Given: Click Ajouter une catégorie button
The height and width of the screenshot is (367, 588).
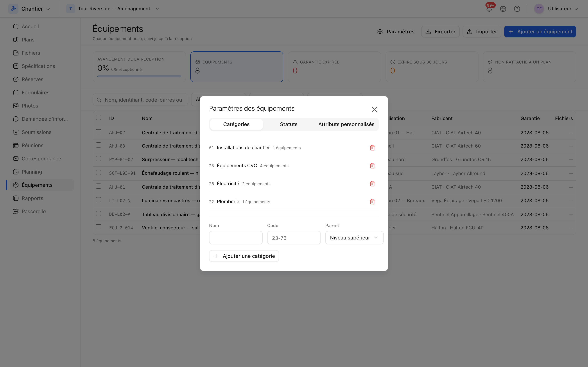Looking at the screenshot, I should [244, 256].
